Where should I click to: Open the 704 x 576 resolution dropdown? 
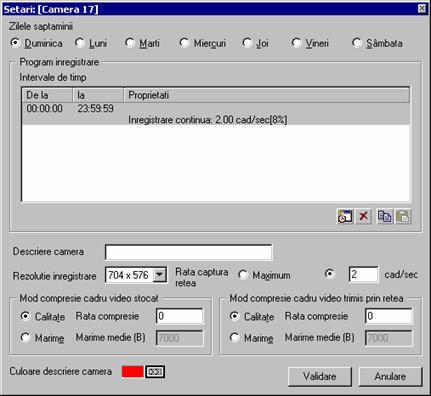pyautogui.click(x=160, y=275)
